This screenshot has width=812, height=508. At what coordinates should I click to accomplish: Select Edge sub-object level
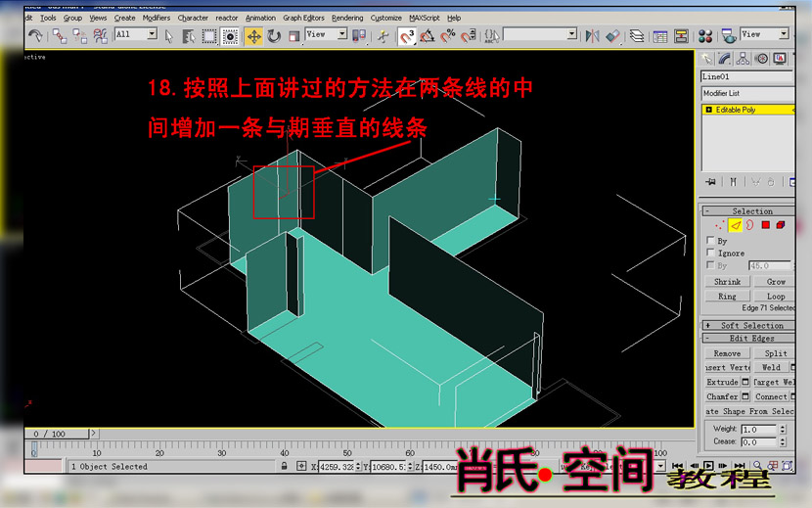[736, 225]
